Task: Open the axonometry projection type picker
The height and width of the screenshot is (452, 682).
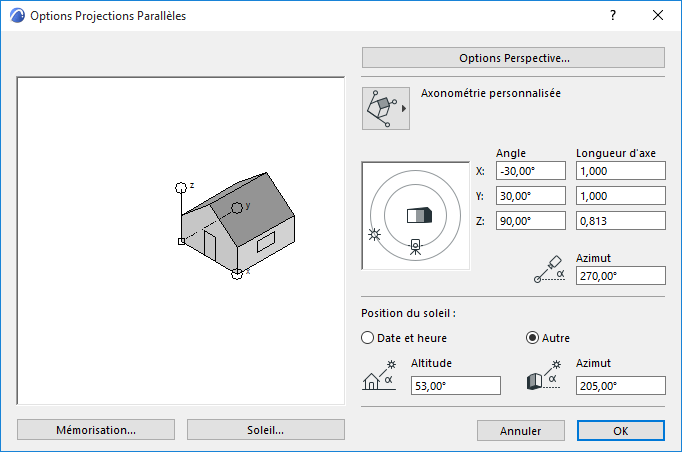Action: point(386,108)
